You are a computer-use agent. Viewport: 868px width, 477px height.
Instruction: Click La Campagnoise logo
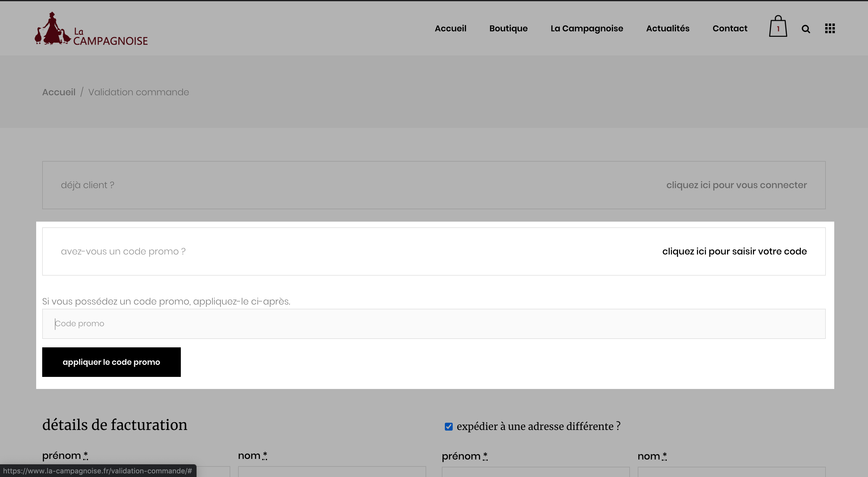click(x=91, y=29)
